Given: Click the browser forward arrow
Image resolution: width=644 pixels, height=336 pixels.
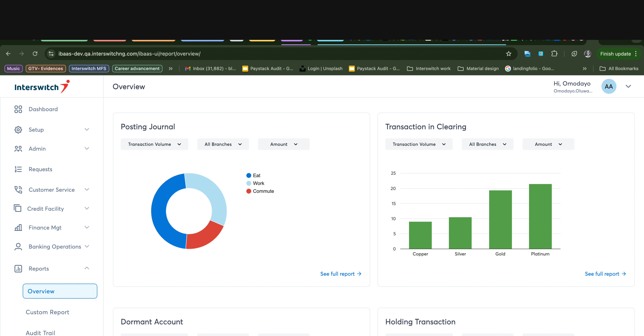Looking at the screenshot, I should 21,54.
